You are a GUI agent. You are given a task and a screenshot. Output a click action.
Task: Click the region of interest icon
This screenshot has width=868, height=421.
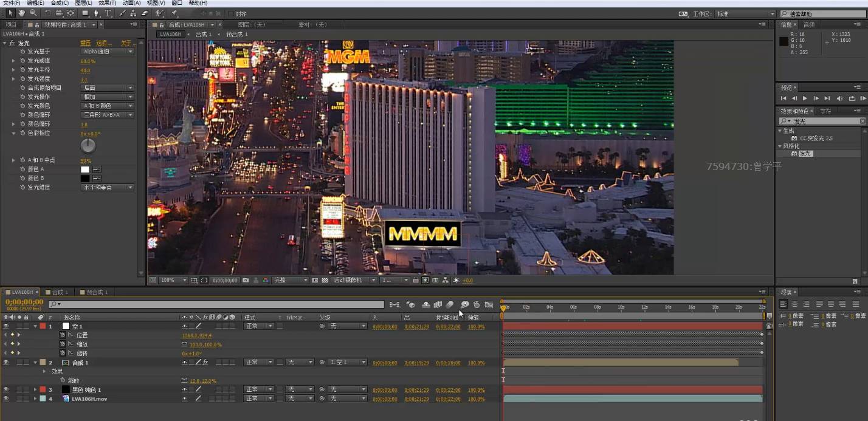[315, 280]
